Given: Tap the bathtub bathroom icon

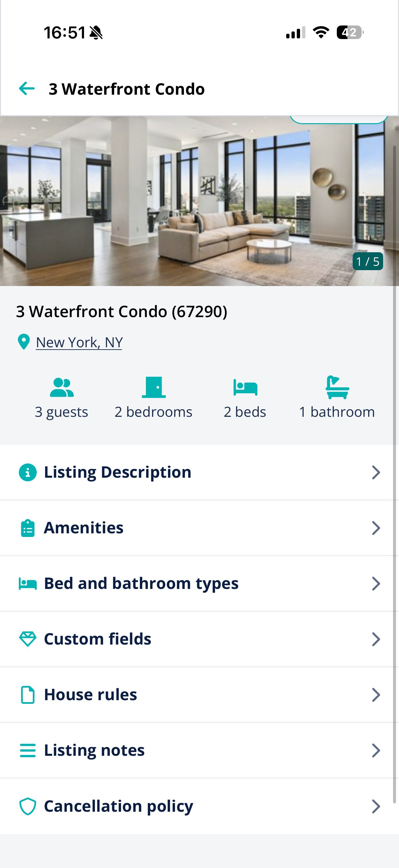Looking at the screenshot, I should point(337,387).
